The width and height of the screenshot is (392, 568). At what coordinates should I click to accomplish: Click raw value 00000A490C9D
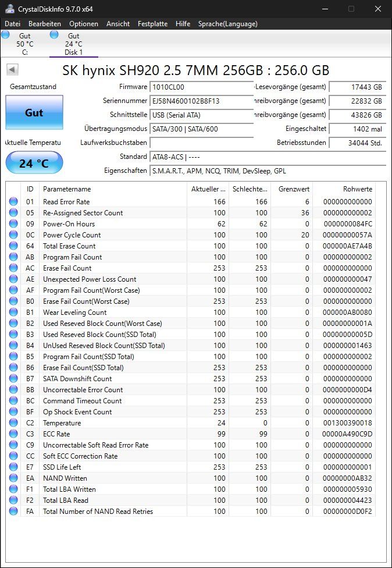(x=347, y=434)
